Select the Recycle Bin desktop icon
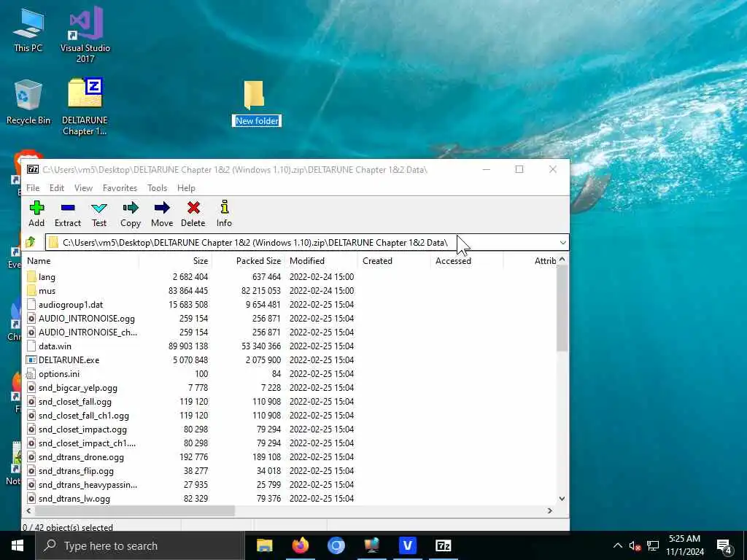 click(28, 102)
